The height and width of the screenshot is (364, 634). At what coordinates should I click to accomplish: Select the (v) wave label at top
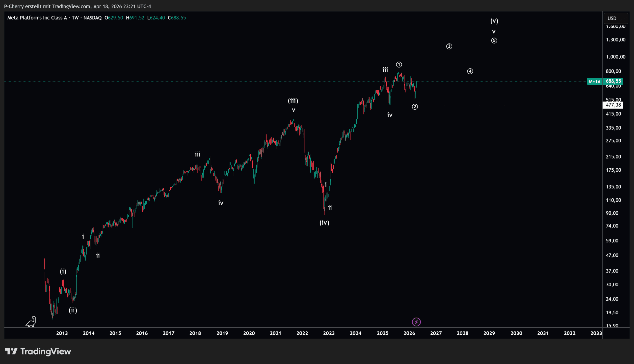494,21
